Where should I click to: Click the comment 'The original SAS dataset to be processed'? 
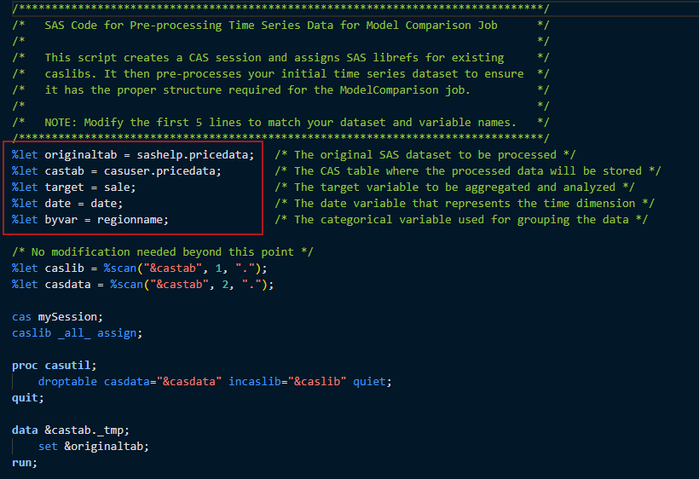(425, 155)
